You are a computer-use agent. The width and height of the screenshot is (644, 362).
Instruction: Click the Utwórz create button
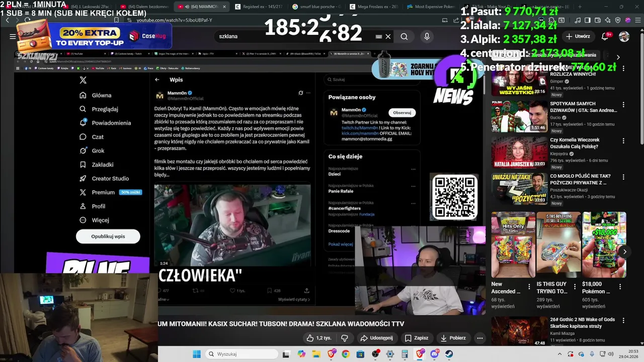pos(578,36)
